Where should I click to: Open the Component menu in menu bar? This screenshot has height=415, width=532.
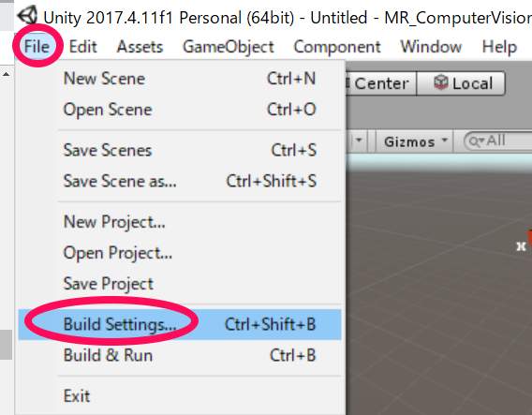pyautogui.click(x=337, y=47)
